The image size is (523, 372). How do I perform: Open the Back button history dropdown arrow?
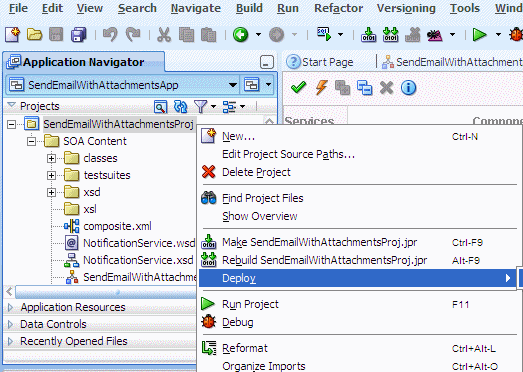pos(258,34)
